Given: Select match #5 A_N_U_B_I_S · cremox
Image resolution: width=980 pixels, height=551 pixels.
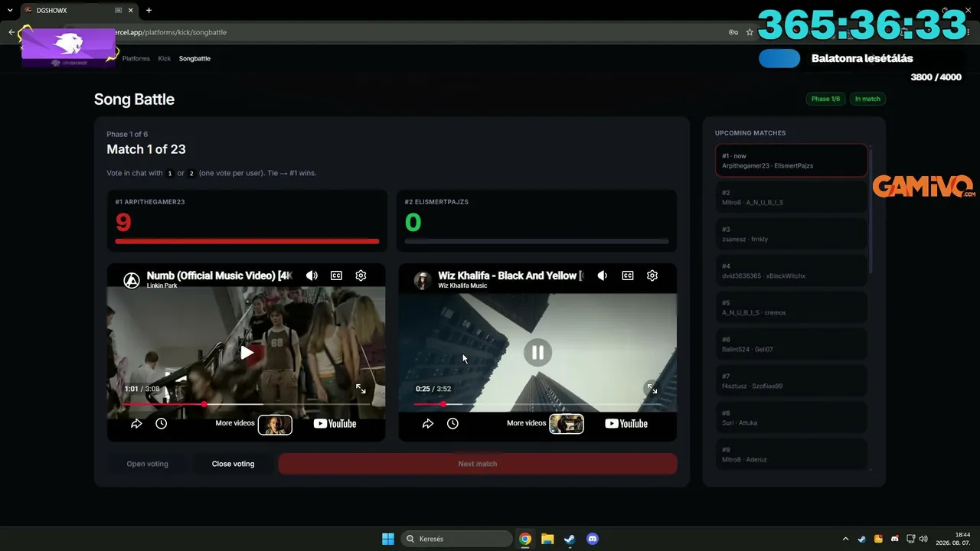Looking at the screenshot, I should (792, 308).
